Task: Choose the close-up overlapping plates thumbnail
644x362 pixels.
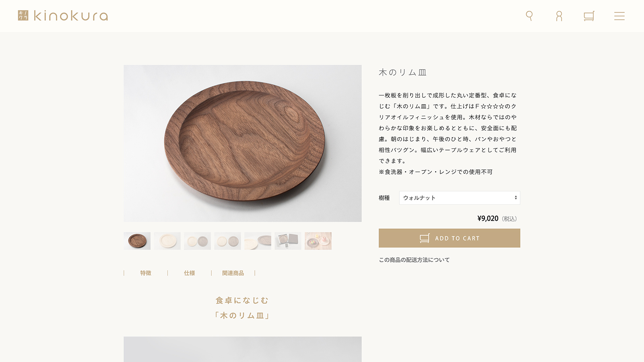Action: coord(258,241)
